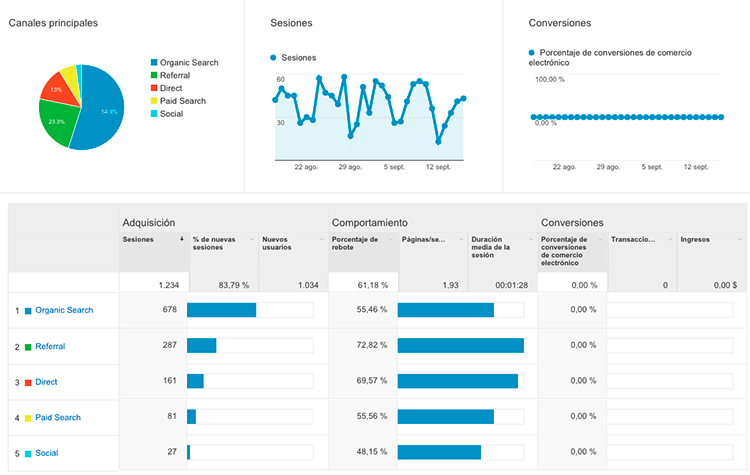Select the Ingresos column header
Image resolution: width=750 pixels, height=475 pixels.
click(696, 240)
